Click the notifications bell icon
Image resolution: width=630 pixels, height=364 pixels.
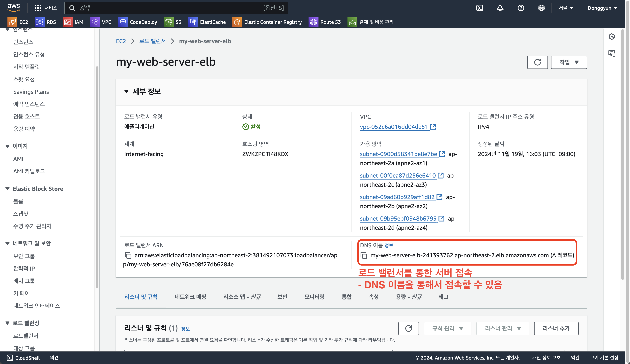point(500,8)
